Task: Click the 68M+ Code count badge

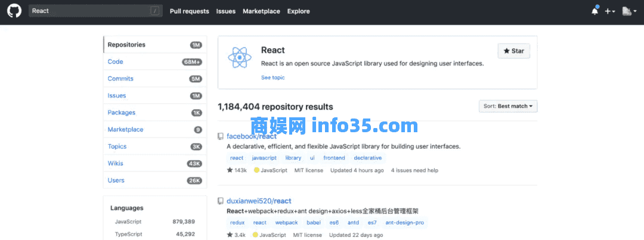Action: click(192, 62)
